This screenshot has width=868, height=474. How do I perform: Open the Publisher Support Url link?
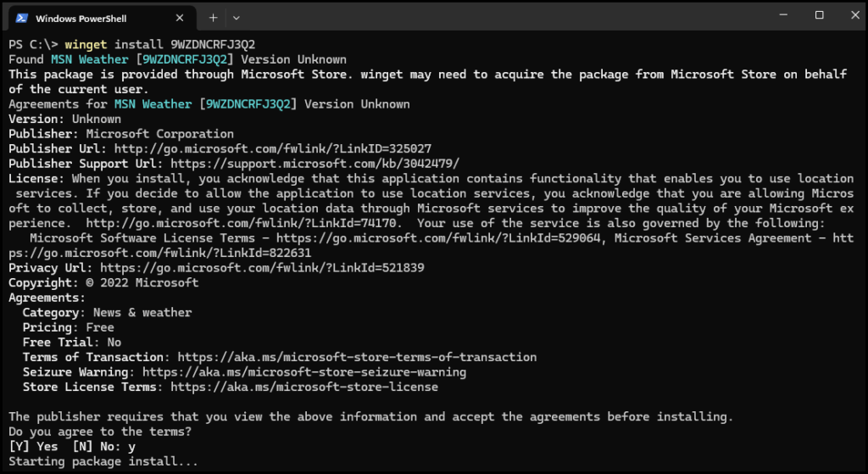point(314,164)
